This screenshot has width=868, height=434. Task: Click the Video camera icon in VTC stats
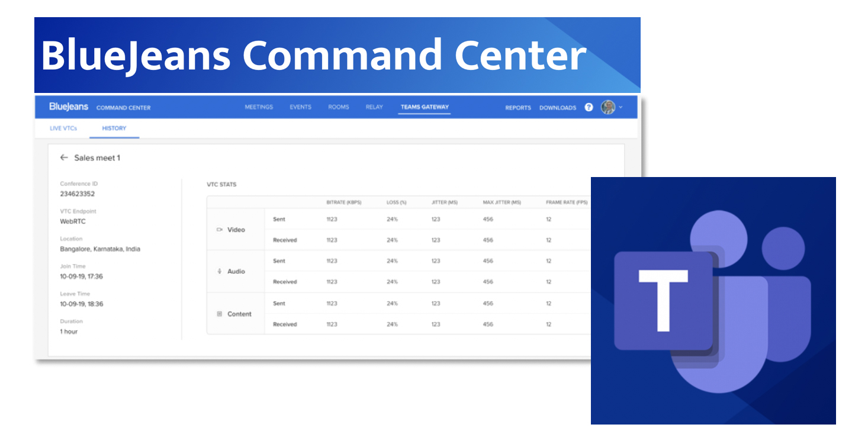pos(220,230)
